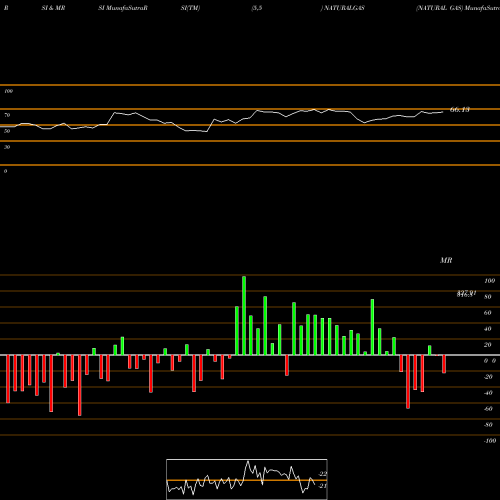Click the RSI current value 66.13
This screenshot has width=500, height=500.
coord(460,109)
